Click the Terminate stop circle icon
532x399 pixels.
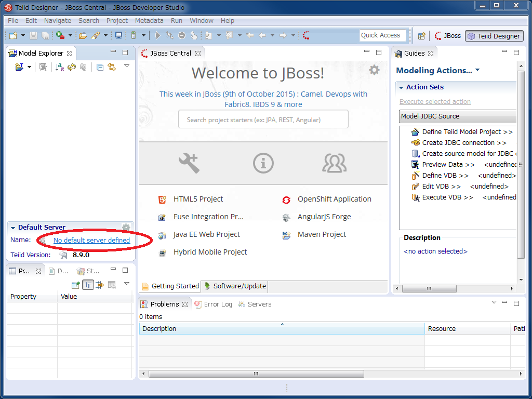point(182,35)
